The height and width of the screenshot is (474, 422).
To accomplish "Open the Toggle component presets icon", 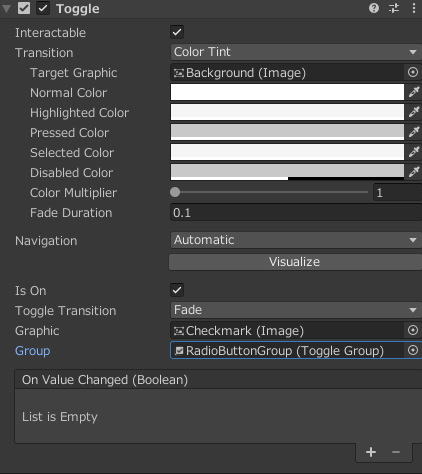I will point(394,8).
